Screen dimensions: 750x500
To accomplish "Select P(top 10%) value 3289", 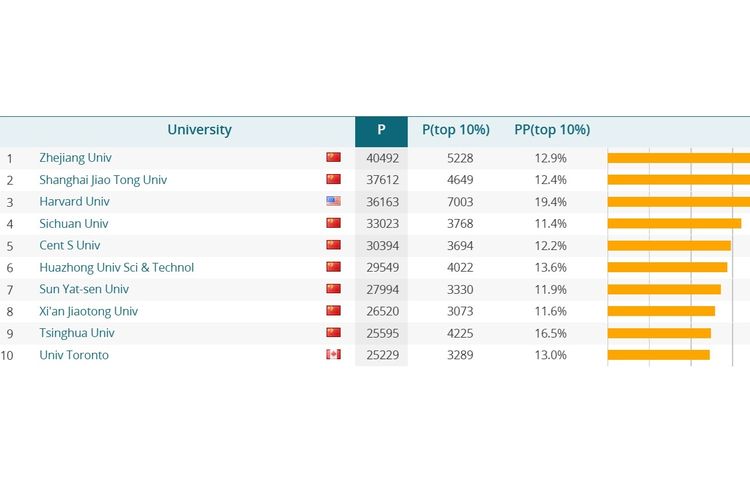I will click(x=460, y=355).
